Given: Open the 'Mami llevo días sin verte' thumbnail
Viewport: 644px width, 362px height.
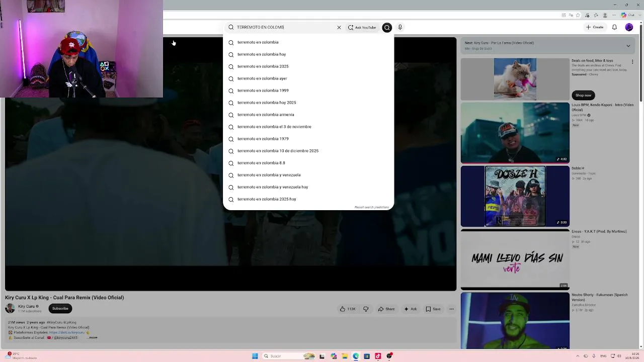Looking at the screenshot, I should pyautogui.click(x=515, y=259).
